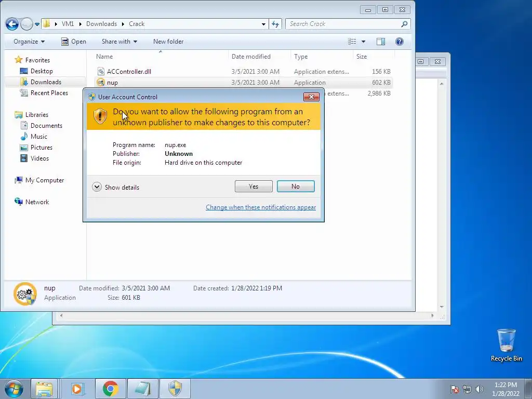Maximize the background window
The width and height of the screenshot is (532, 399).
(420, 61)
